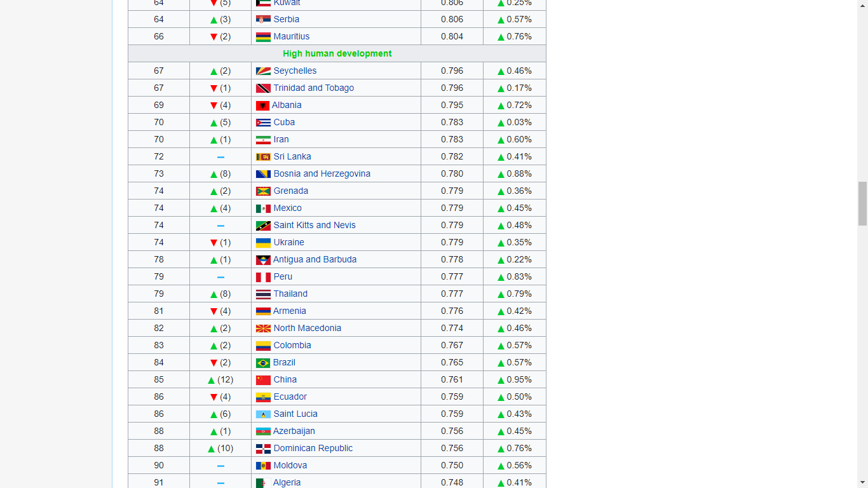Select the 'High human development' section header
Viewport: 868px width, 488px height.
337,54
